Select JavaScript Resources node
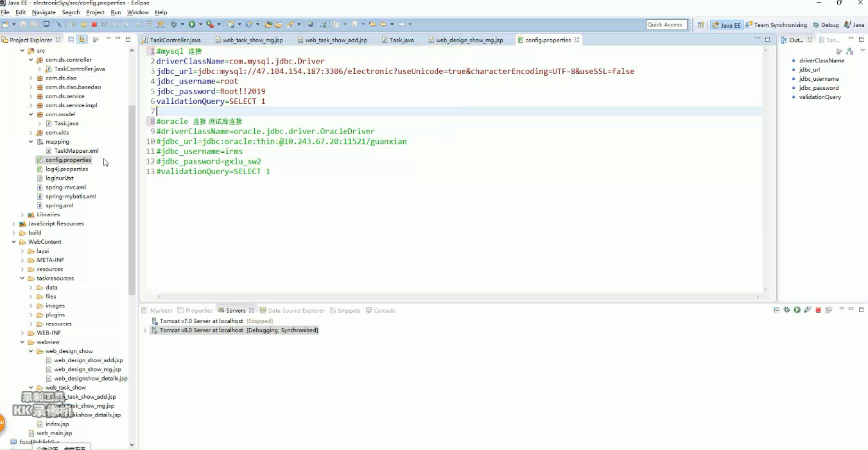Screen dimensions: 868x450 (x=51, y=223)
